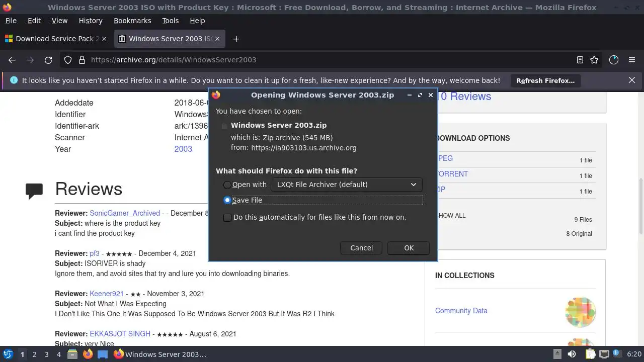Open the Bookmarks menu

click(132, 21)
